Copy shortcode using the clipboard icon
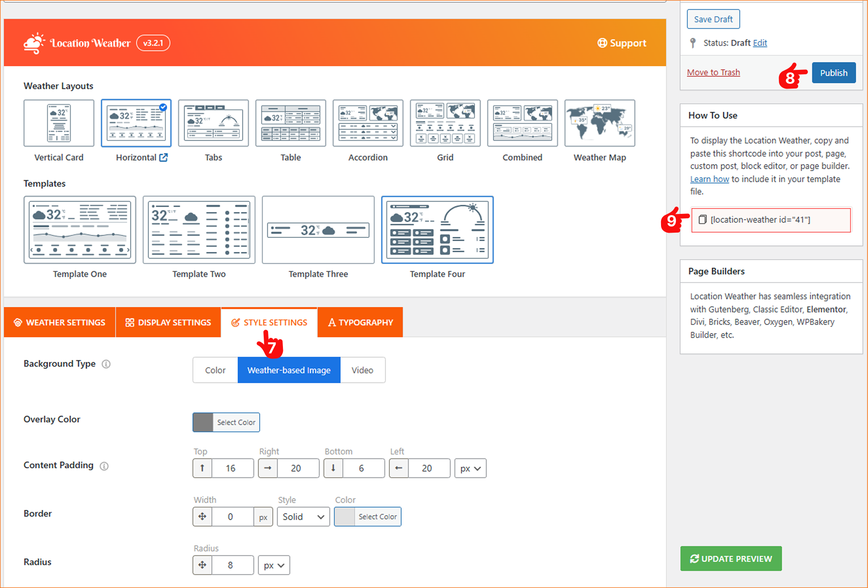This screenshot has width=868, height=588. 703,220
